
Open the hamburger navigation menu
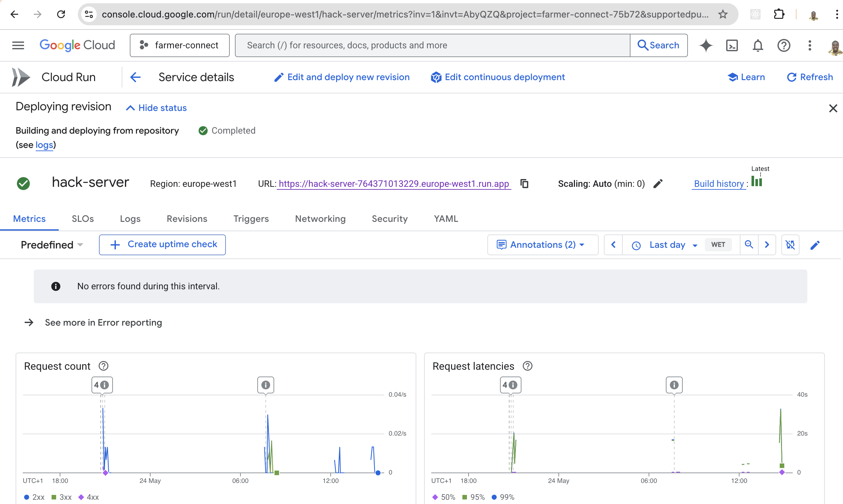(x=18, y=45)
